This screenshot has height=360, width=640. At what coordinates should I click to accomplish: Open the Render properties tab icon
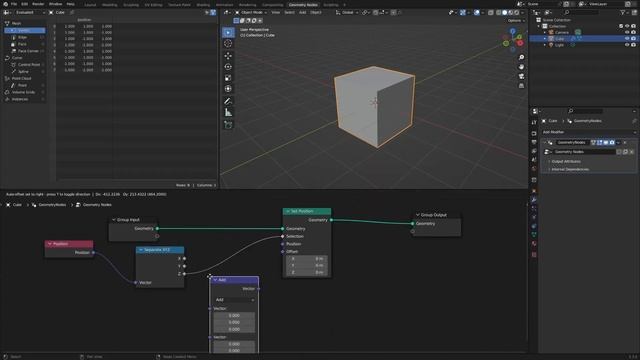pos(534,133)
